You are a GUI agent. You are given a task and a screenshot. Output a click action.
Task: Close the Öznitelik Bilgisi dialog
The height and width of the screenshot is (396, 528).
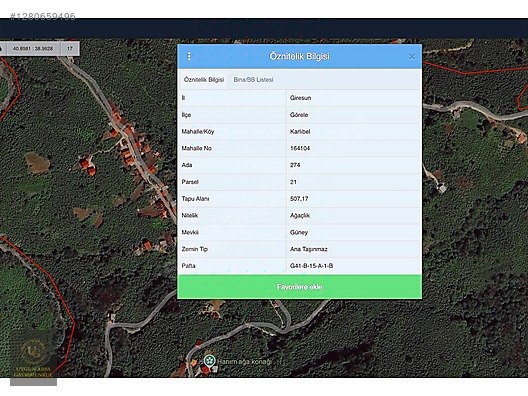click(411, 57)
